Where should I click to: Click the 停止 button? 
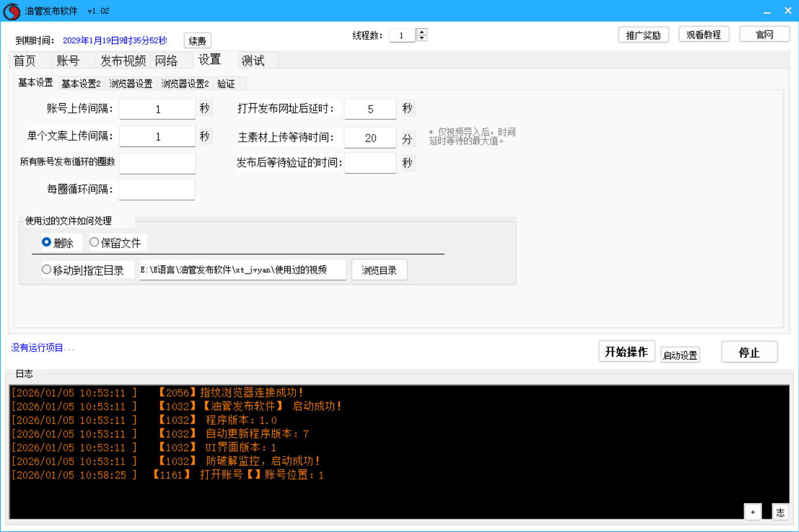point(749,352)
